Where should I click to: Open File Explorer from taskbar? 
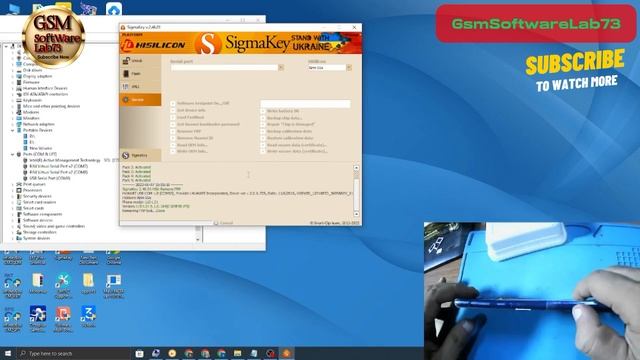tap(238, 353)
